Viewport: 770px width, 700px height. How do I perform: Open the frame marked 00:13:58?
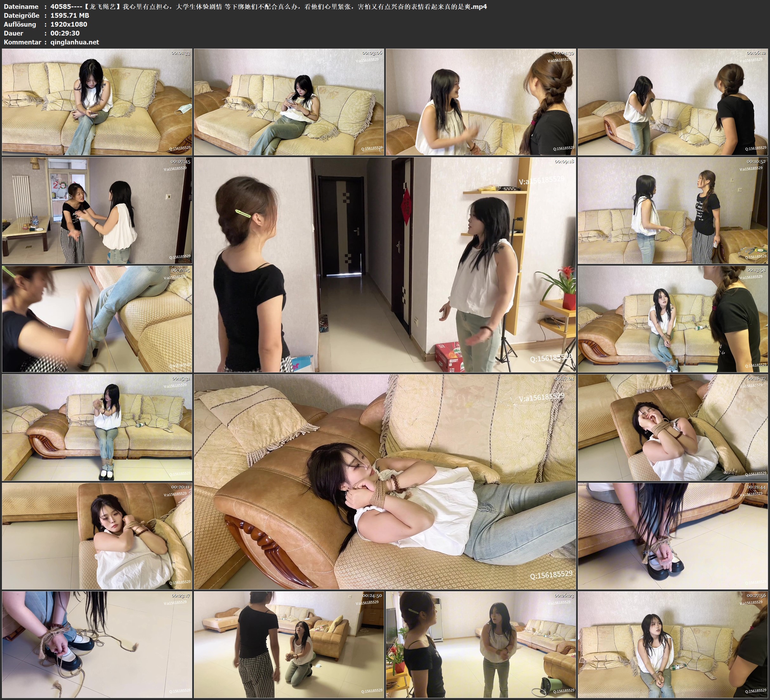click(x=673, y=319)
